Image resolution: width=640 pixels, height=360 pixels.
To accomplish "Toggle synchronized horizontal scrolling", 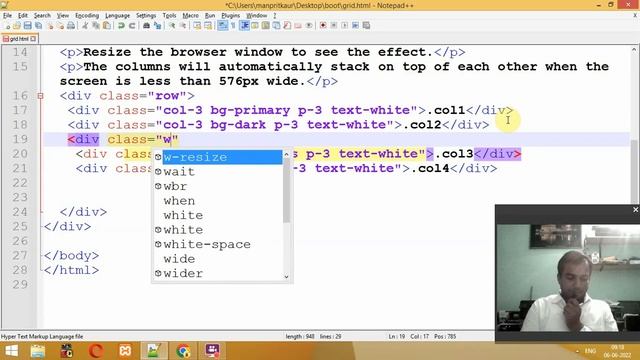I will tap(208, 25).
